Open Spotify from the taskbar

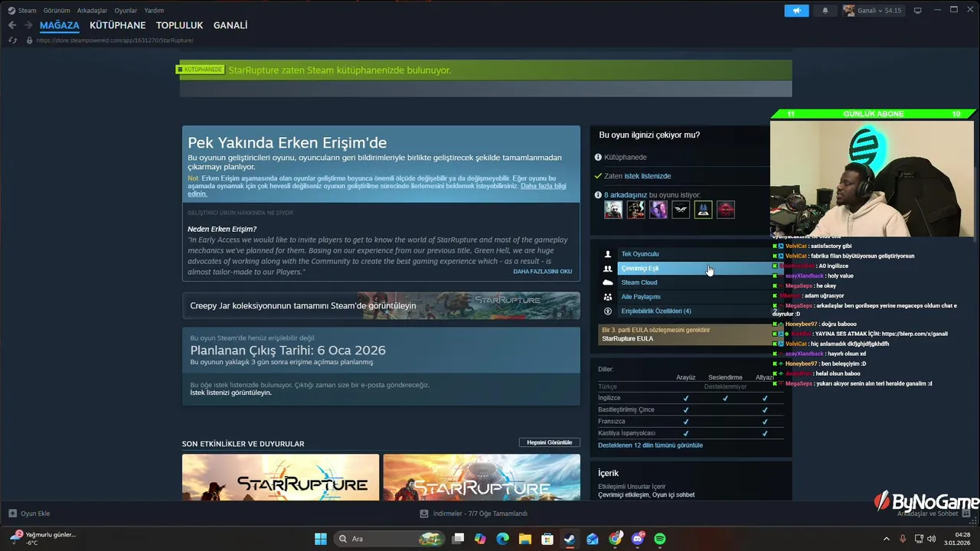pos(660,539)
